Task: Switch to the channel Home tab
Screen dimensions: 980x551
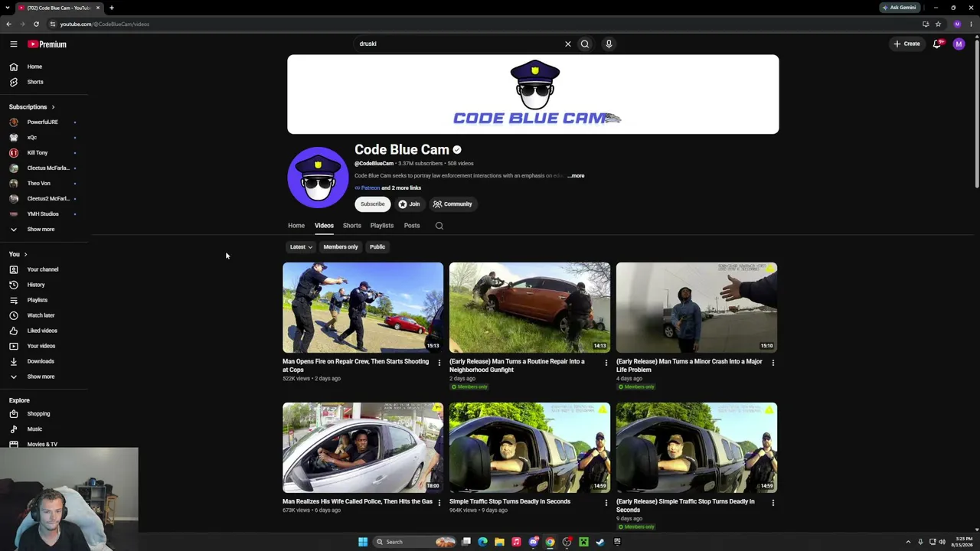Action: coord(296,226)
